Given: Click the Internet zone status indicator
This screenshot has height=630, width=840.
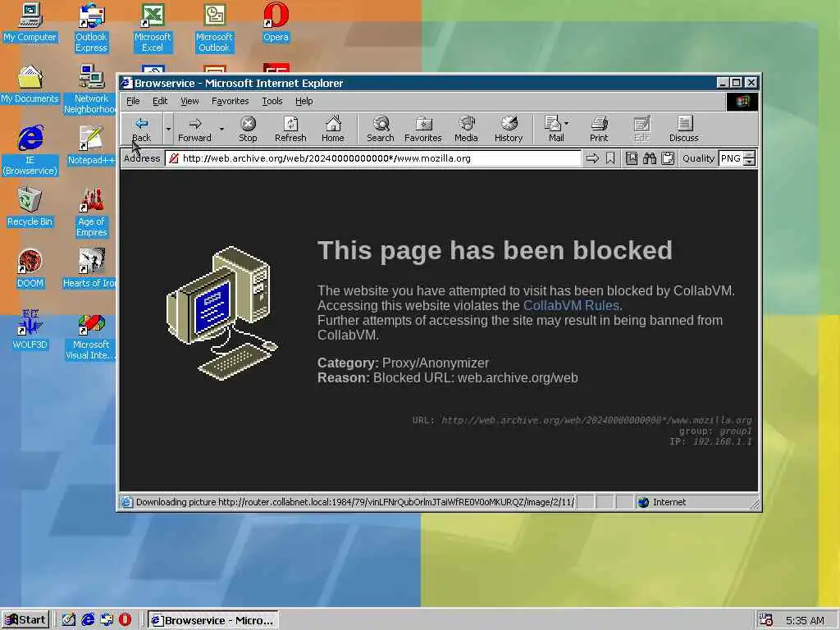Looking at the screenshot, I should point(662,502).
